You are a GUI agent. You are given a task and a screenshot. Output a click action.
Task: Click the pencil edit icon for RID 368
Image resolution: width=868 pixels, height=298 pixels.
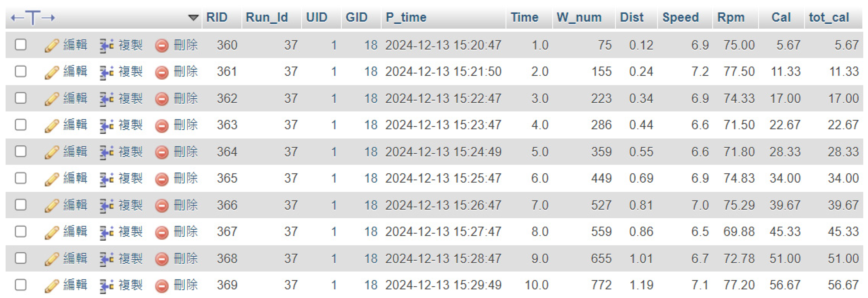(x=51, y=259)
